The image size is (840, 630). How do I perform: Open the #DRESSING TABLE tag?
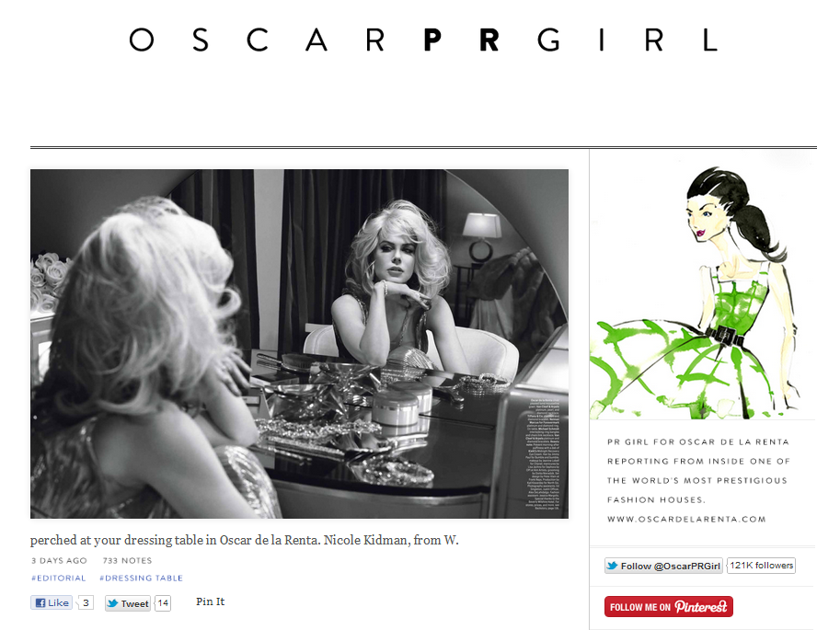(142, 578)
